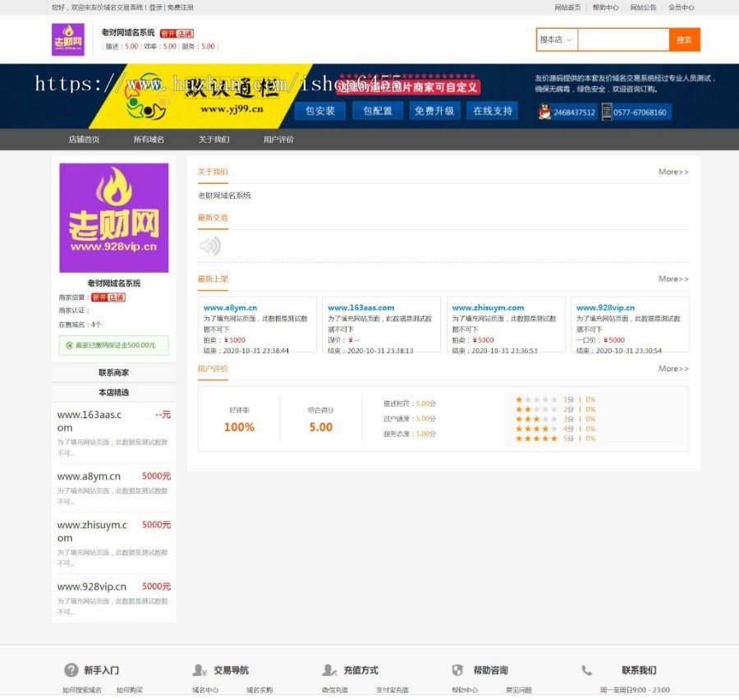Click the 帮助咨询 shield icon
739x700 pixels.
457,670
